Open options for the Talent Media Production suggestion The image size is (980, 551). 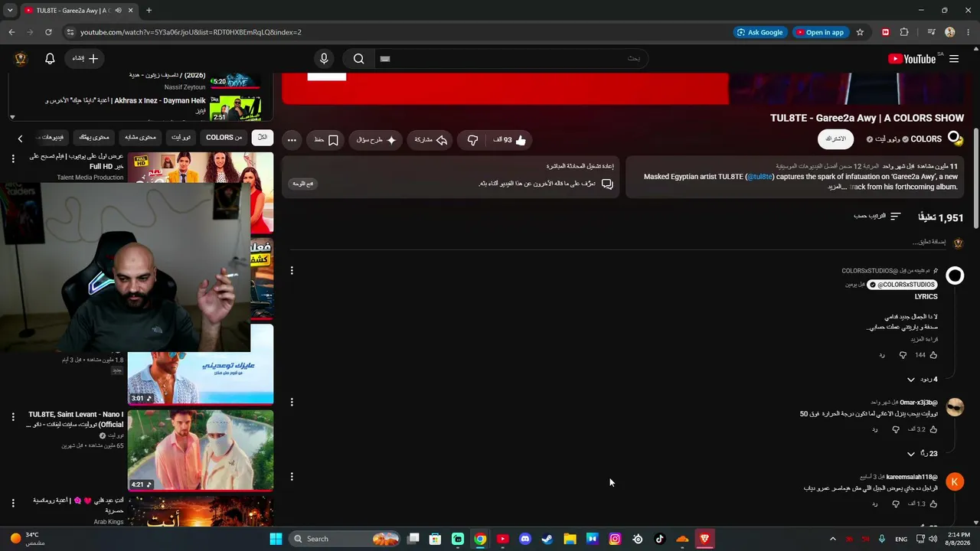coord(13,158)
